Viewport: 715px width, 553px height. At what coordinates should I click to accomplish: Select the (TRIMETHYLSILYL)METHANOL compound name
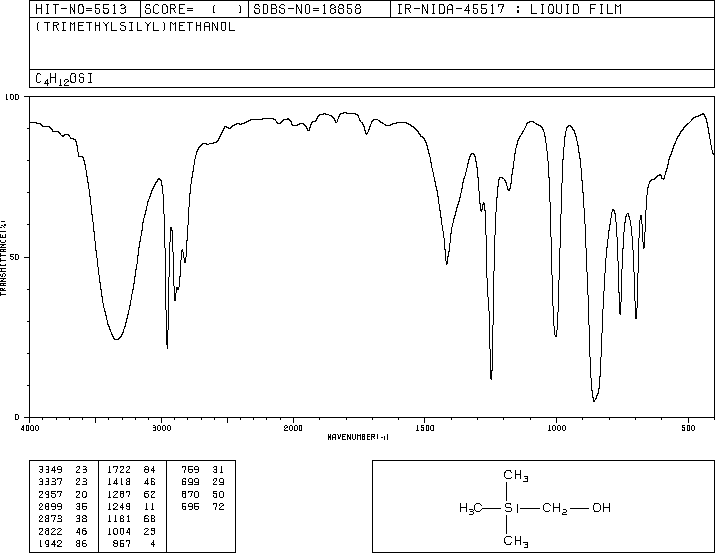pos(135,26)
